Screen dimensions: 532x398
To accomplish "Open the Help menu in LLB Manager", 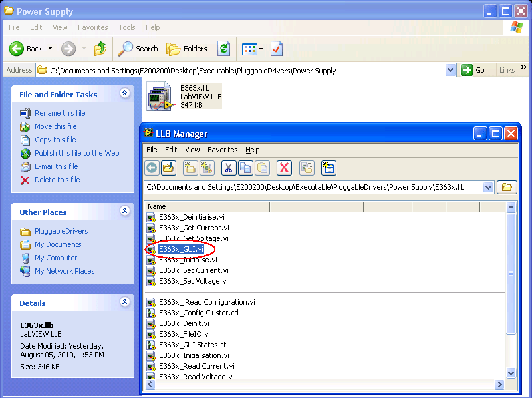I will [x=253, y=150].
